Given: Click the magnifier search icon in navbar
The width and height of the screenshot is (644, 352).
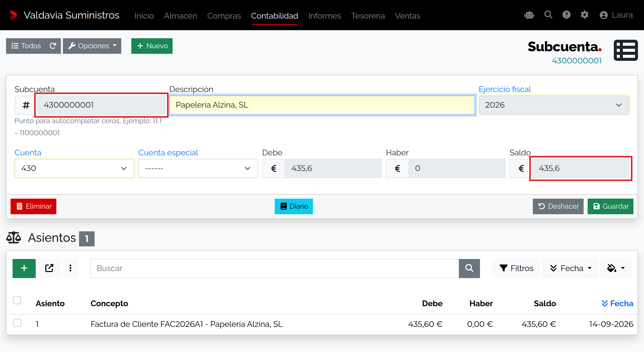Looking at the screenshot, I should [x=548, y=15].
